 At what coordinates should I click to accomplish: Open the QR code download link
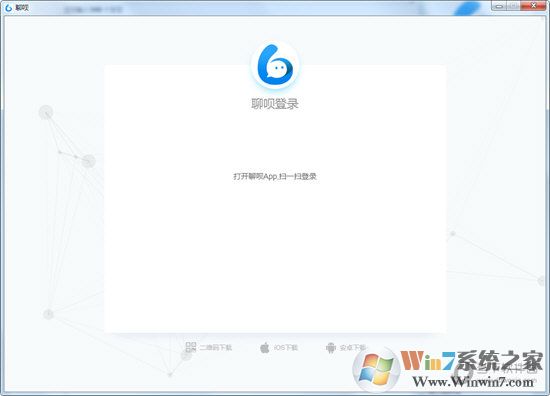click(x=209, y=347)
